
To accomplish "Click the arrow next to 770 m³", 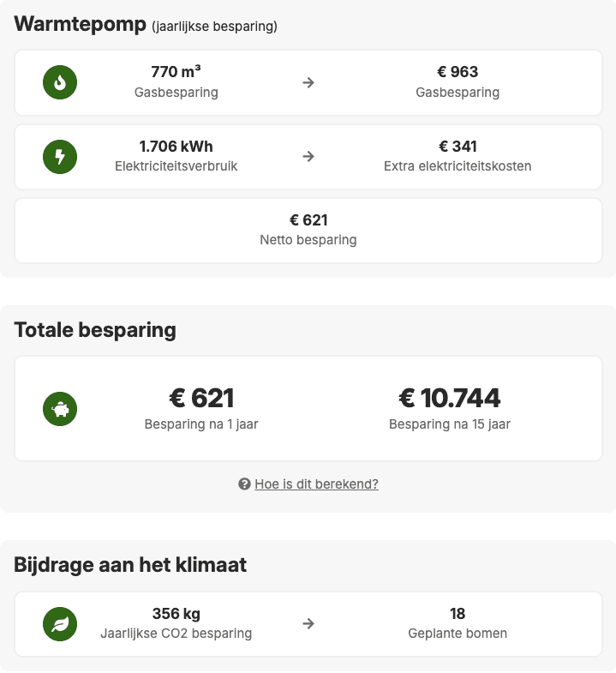I will (308, 82).
